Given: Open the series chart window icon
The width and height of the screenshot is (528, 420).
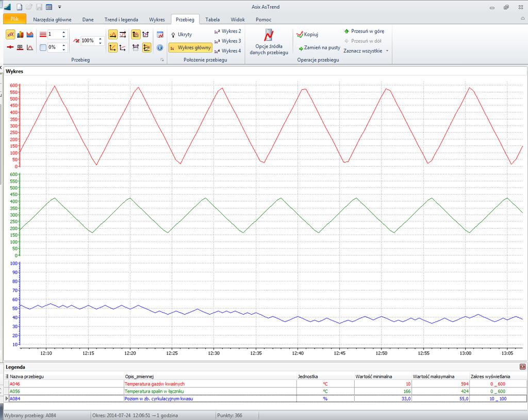Looking at the screenshot, I should point(160,35).
